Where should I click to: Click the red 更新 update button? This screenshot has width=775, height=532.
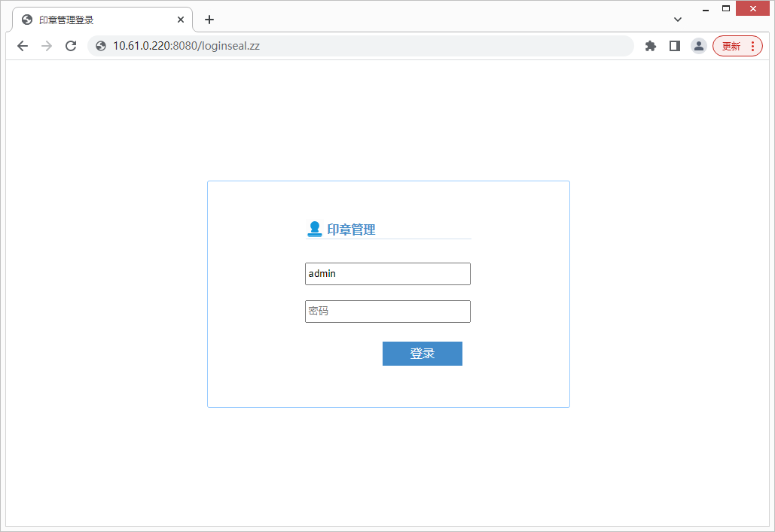(731, 46)
